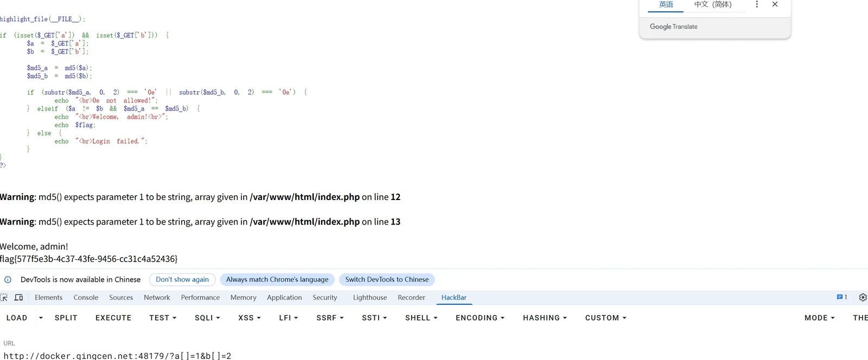Image resolution: width=868 pixels, height=360 pixels.
Task: Switch to the Memory tab
Action: 243,298
